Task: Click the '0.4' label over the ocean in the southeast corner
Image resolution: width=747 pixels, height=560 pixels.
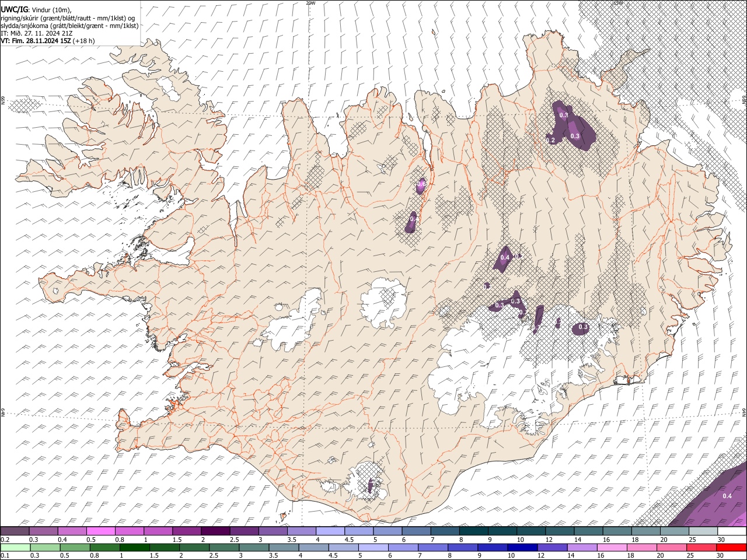Action: point(727,496)
